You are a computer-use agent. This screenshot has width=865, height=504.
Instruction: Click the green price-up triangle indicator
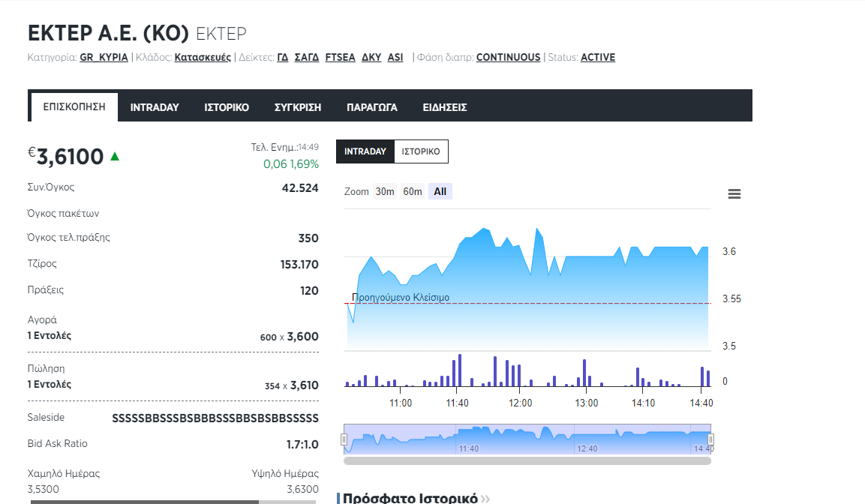(115, 157)
